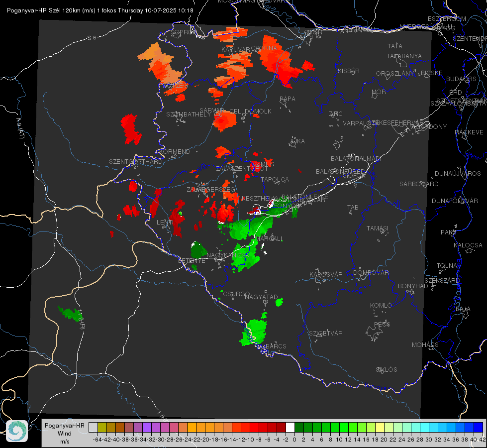Click the CSURGO label
This screenshot has height=448, width=487.
236,294
